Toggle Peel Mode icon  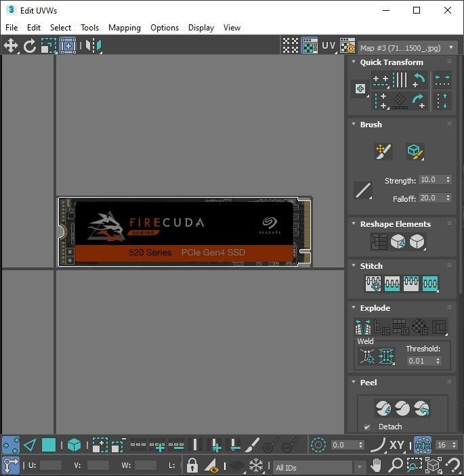(402, 408)
